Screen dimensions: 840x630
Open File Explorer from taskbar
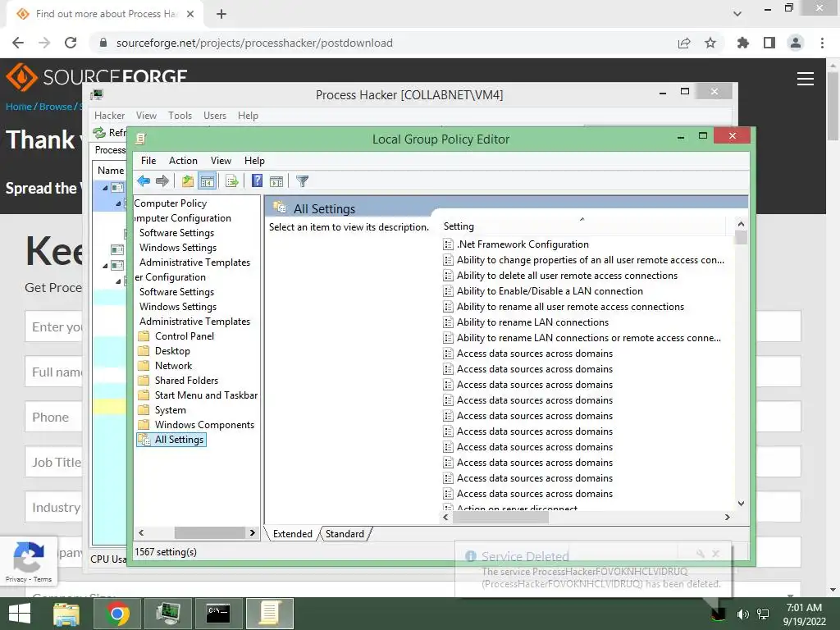click(x=66, y=614)
